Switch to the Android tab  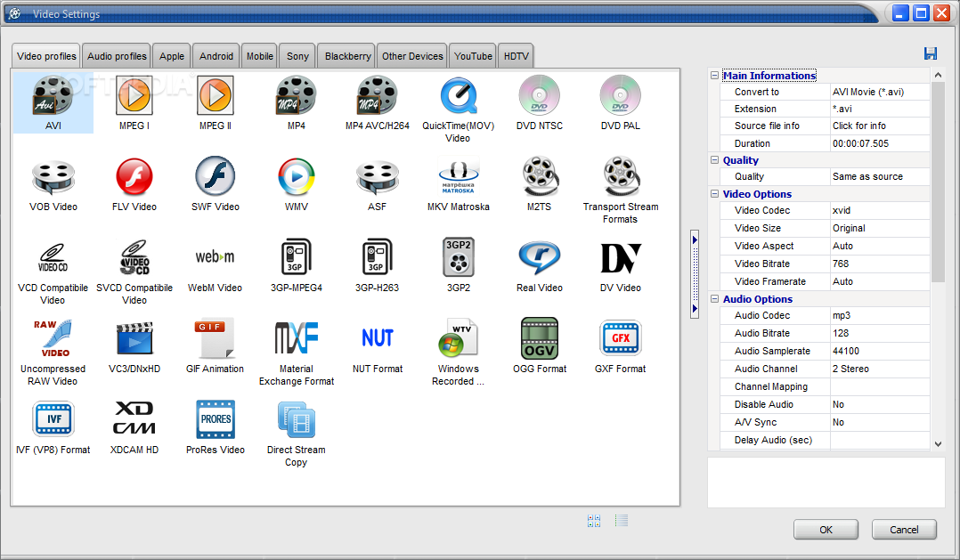click(216, 56)
